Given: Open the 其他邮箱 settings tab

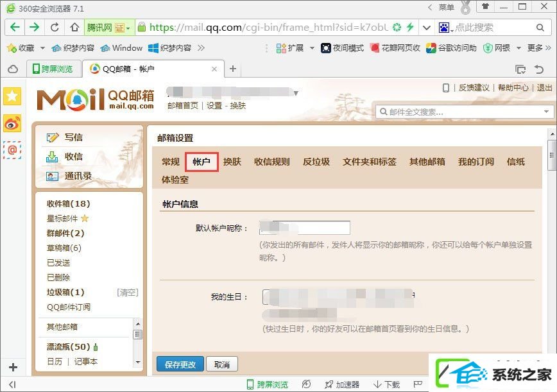Looking at the screenshot, I should point(427,162).
